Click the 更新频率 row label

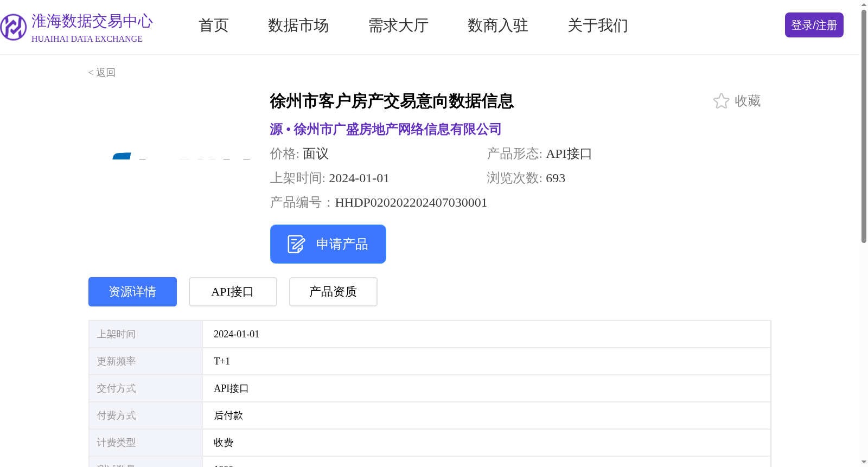[x=116, y=361]
